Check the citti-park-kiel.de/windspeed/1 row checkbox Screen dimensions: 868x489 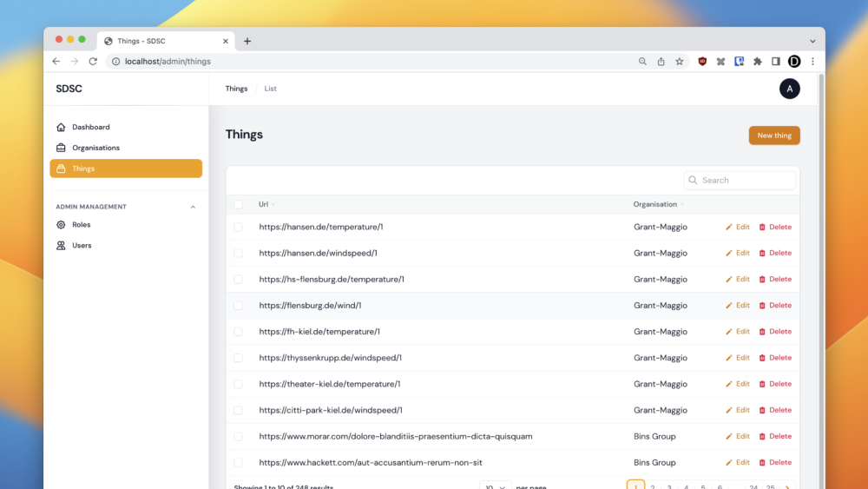[238, 410]
